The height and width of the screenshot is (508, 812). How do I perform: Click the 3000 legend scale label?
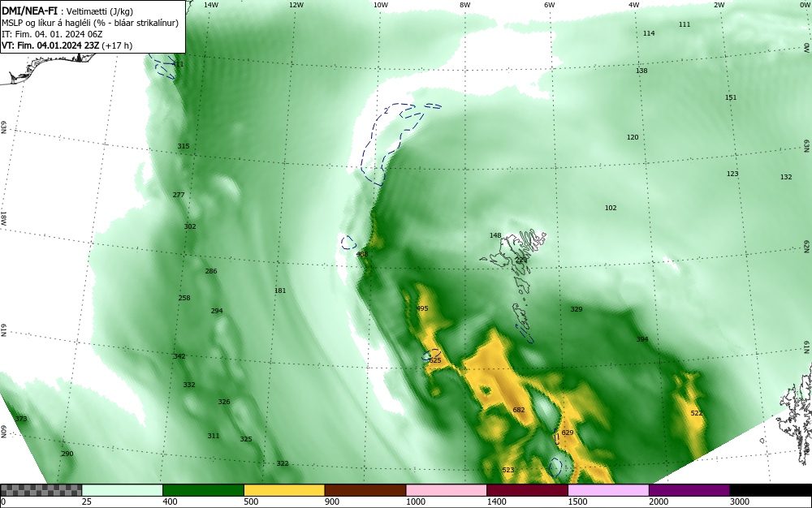740,502
